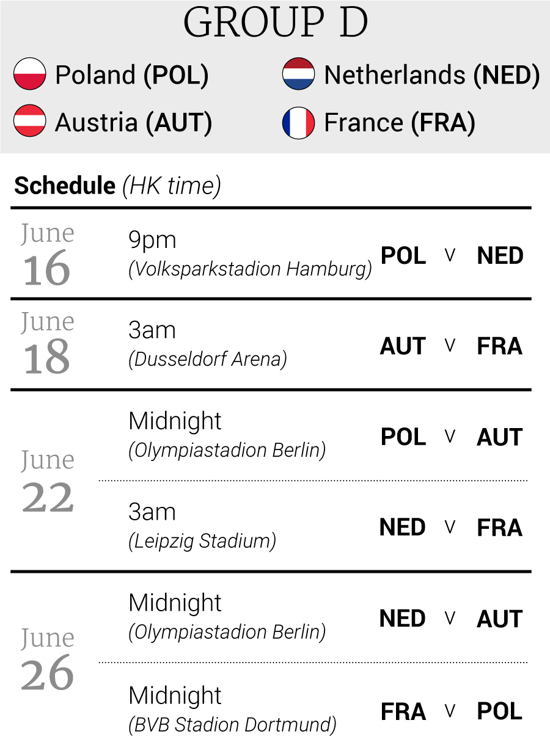Select the AUT v FRA fixture
Image resolution: width=550 pixels, height=756 pixels.
[x=452, y=346]
